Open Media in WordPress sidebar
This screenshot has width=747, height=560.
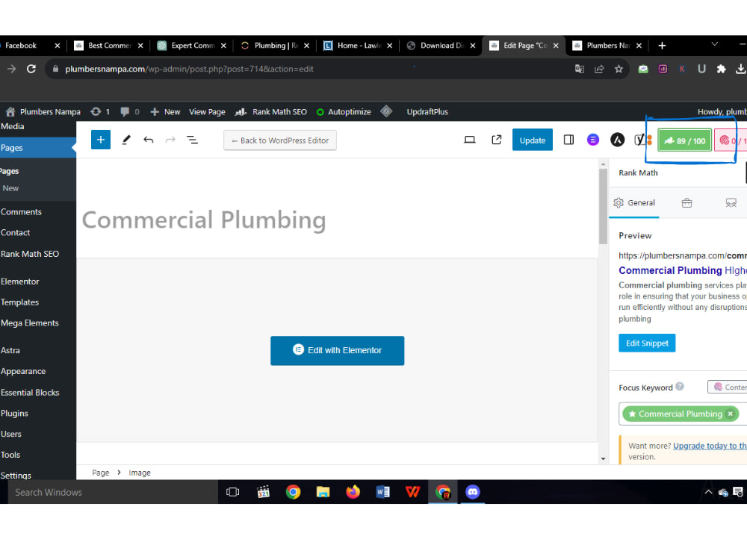click(13, 126)
